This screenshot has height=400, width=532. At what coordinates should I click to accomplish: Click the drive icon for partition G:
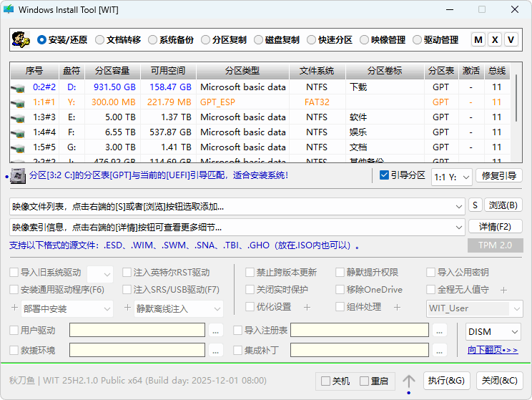(x=18, y=148)
